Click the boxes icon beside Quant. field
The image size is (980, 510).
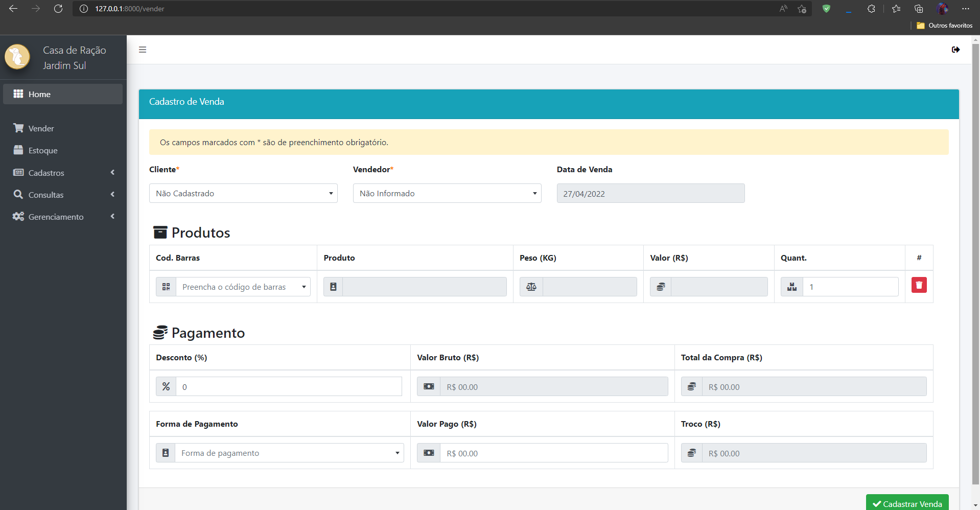(x=792, y=287)
